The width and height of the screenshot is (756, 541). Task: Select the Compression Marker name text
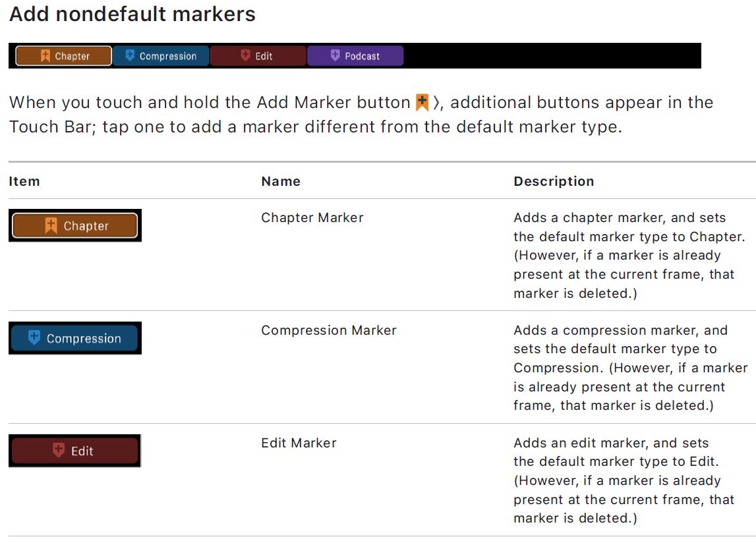(328, 330)
